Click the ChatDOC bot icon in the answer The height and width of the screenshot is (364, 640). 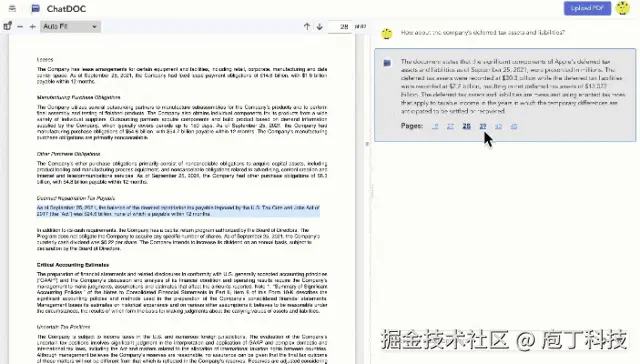click(387, 63)
